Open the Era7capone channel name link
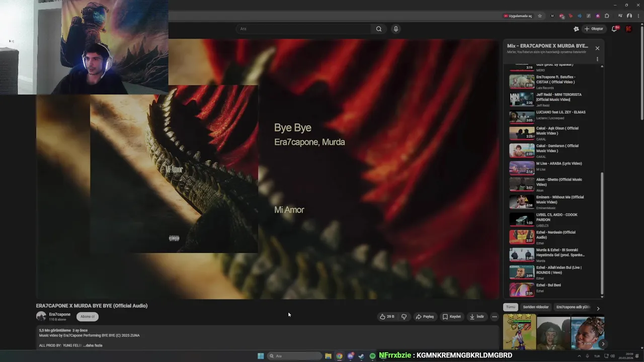This screenshot has width=644, height=362. point(60,314)
